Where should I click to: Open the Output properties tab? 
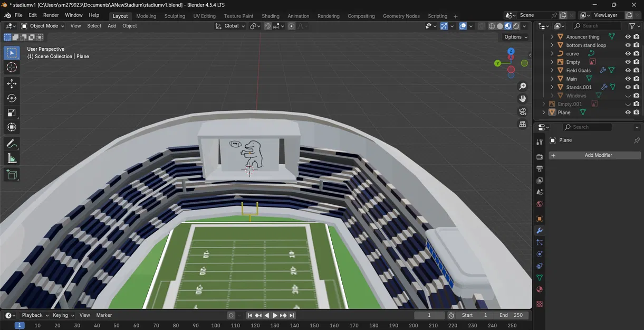tap(540, 168)
